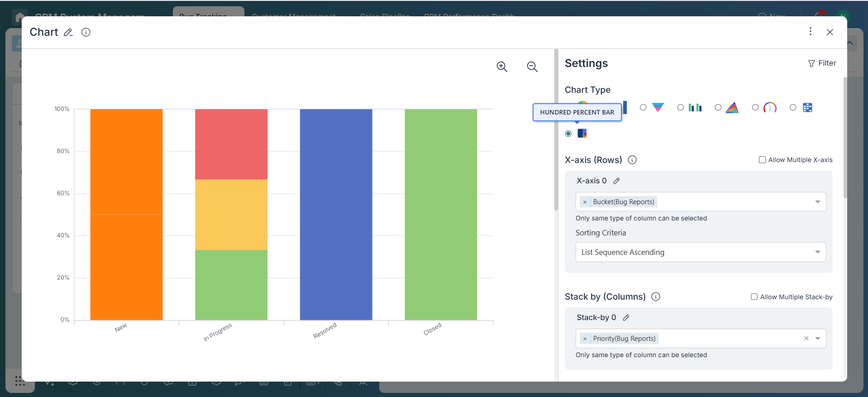The width and height of the screenshot is (868, 397).
Task: Click the yellow In Progress bar segment
Action: 231,215
